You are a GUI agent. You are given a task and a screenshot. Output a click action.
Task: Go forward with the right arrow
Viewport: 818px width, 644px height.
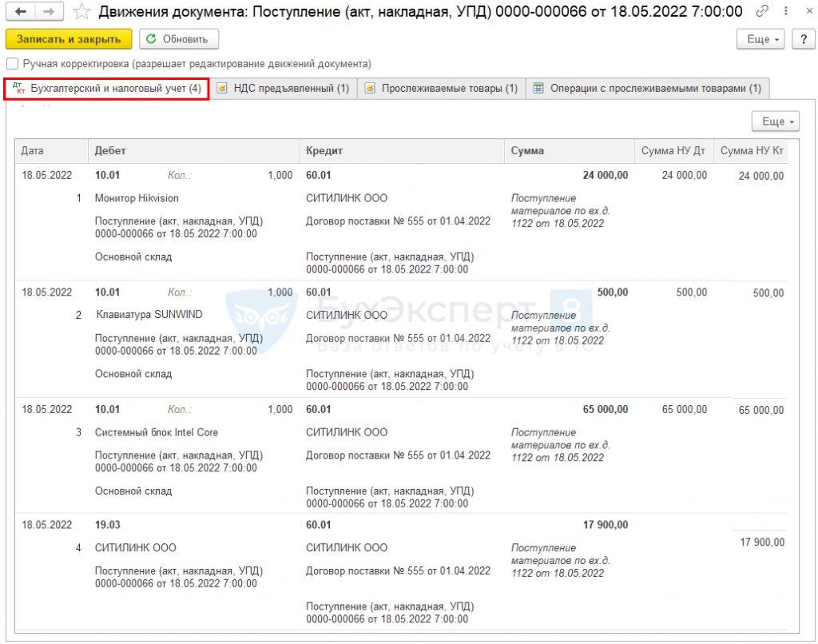49,11
